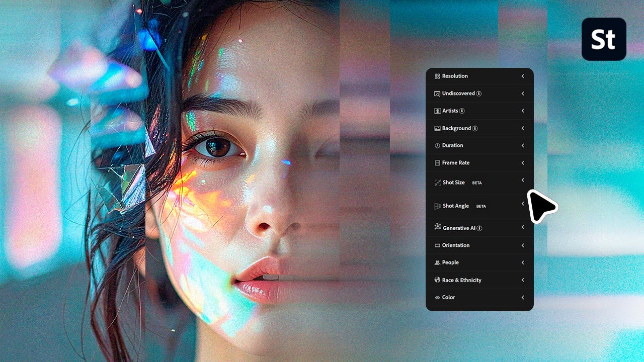Expand the Shot Angle filter chevron

click(x=523, y=204)
